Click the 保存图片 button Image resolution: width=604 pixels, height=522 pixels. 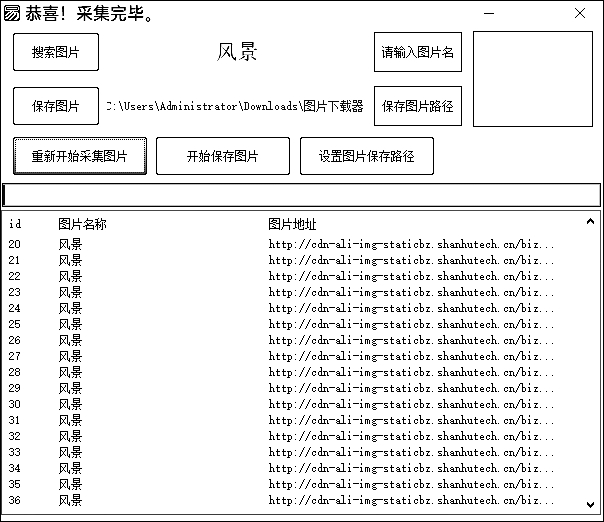[x=56, y=106]
